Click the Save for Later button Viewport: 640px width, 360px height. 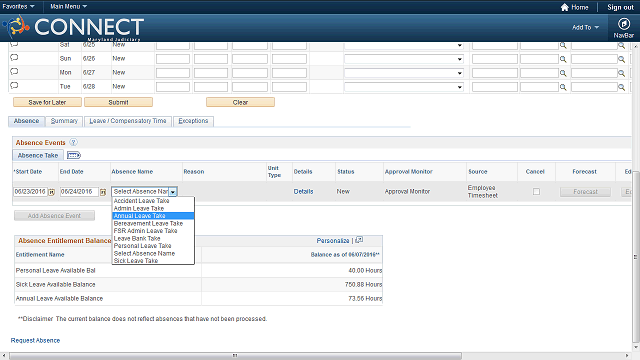(x=47, y=102)
